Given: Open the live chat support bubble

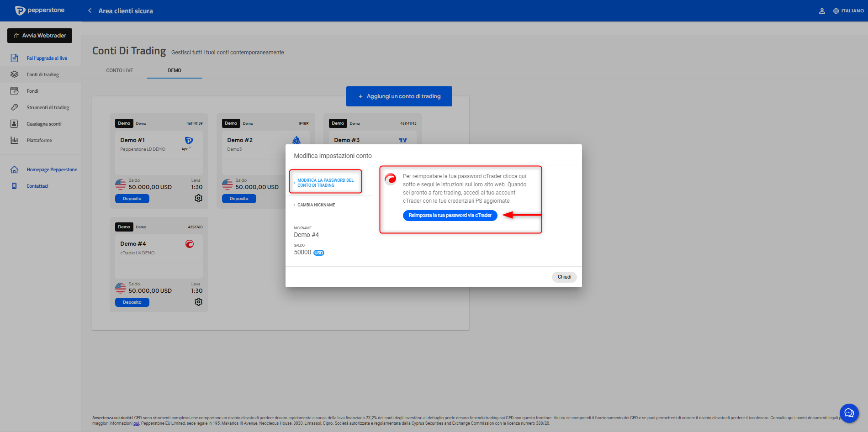Looking at the screenshot, I should coord(849,413).
